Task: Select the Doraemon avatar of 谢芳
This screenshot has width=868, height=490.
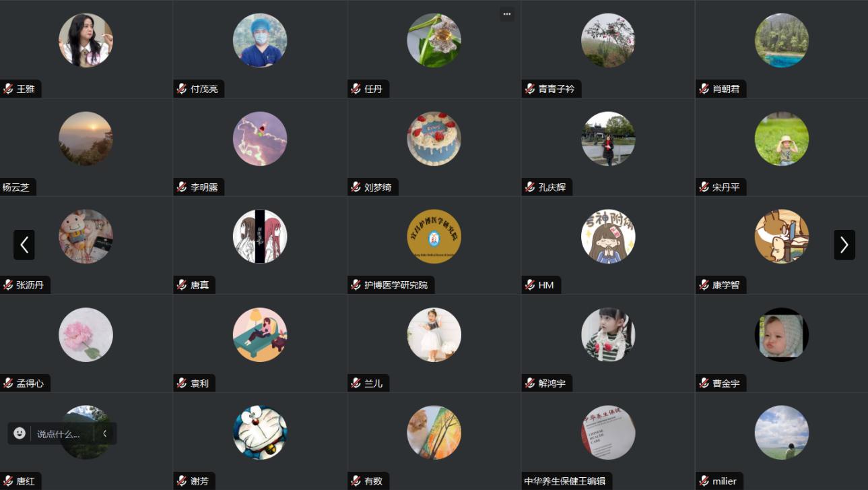Action: 260,433
